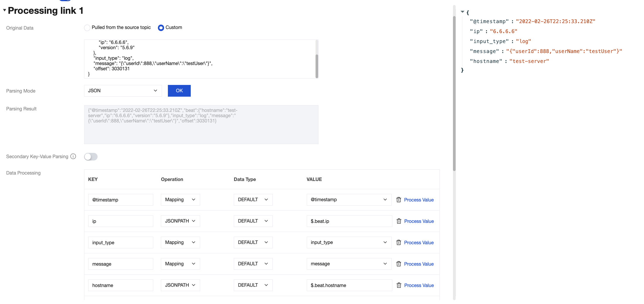Click Process Value link for hostname row
This screenshot has height=304, width=644.
coord(419,285)
